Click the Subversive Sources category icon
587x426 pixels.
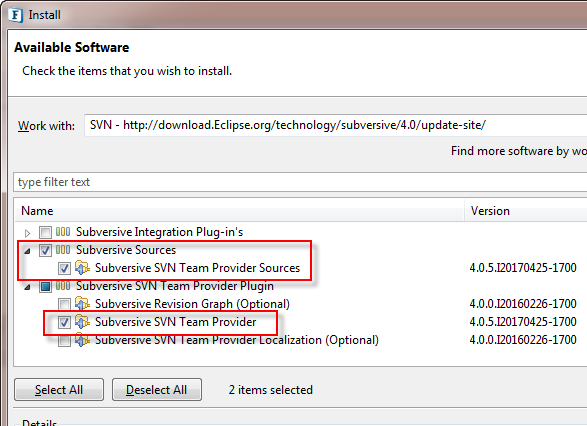coord(63,250)
